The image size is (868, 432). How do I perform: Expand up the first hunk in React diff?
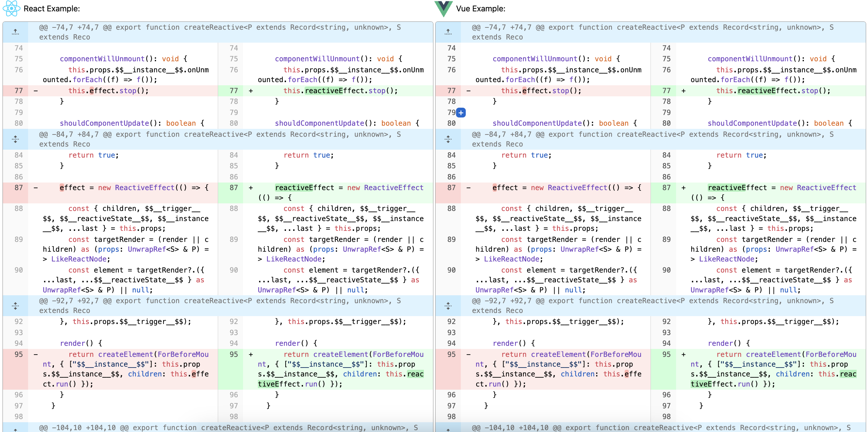pos(15,32)
